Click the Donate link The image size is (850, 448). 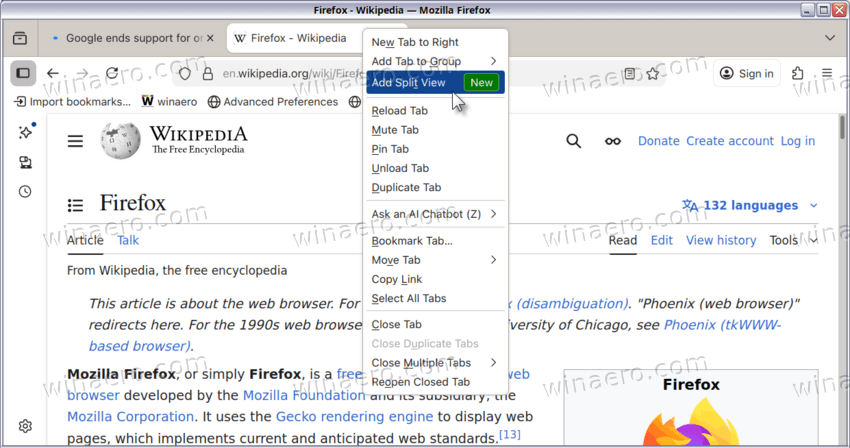[x=659, y=141]
